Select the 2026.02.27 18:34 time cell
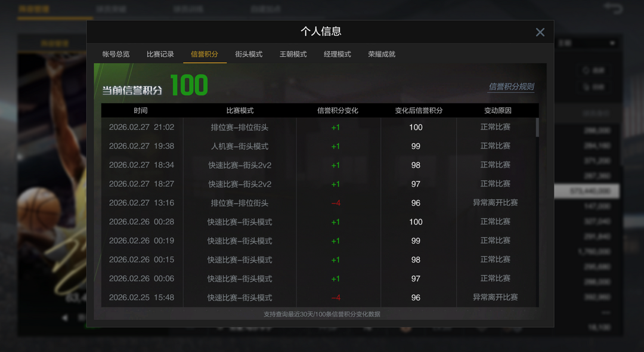Viewport: 644px width, 352px height. click(x=142, y=165)
